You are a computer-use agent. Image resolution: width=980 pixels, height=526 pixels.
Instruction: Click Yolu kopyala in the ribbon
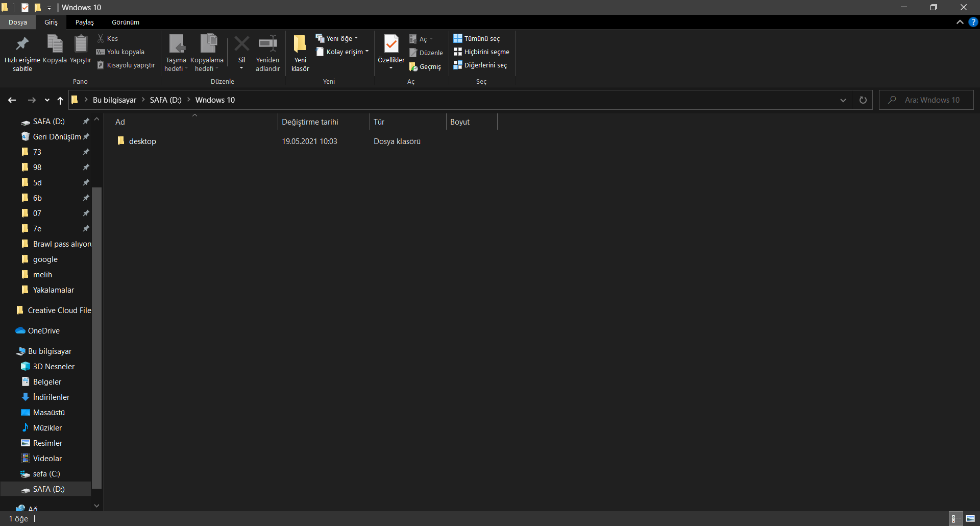[120, 52]
